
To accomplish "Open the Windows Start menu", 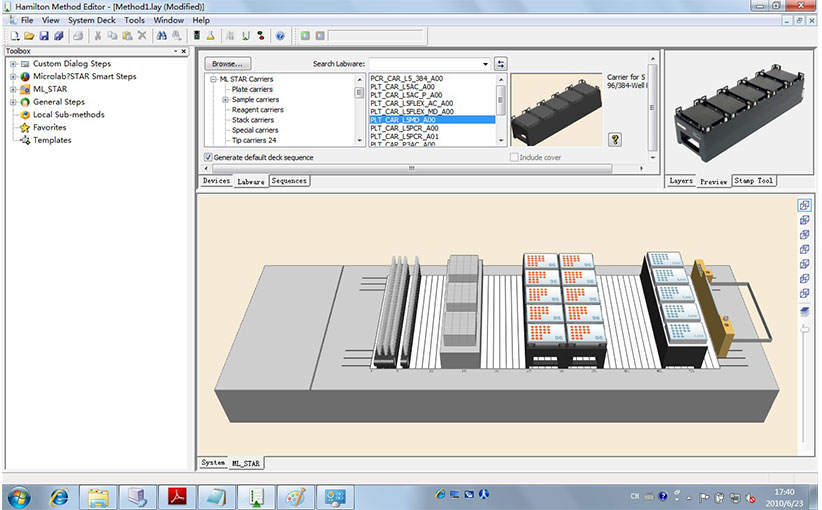I will [19, 497].
